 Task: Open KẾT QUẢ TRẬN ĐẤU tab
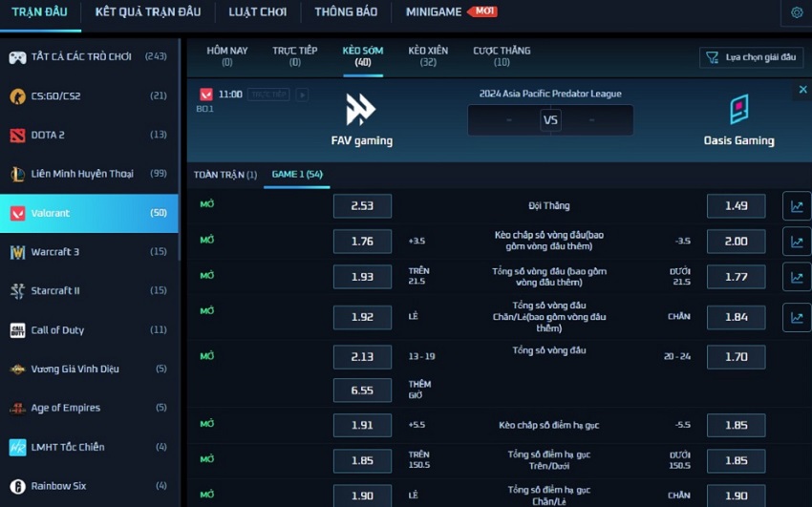pyautogui.click(x=148, y=11)
